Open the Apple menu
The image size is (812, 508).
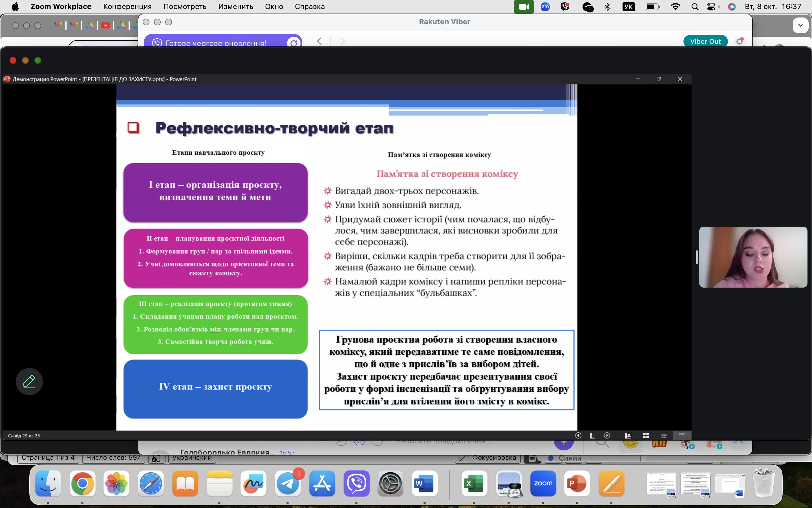pos(15,7)
